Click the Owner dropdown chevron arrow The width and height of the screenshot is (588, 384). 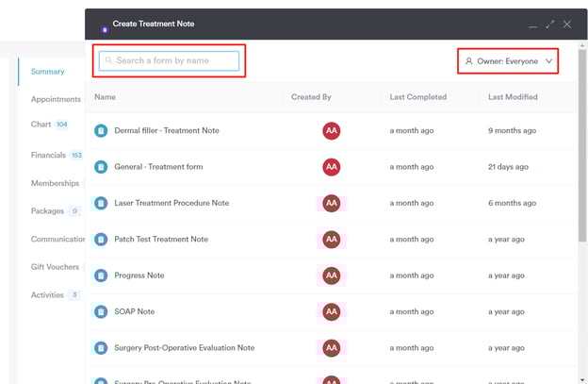click(x=548, y=60)
